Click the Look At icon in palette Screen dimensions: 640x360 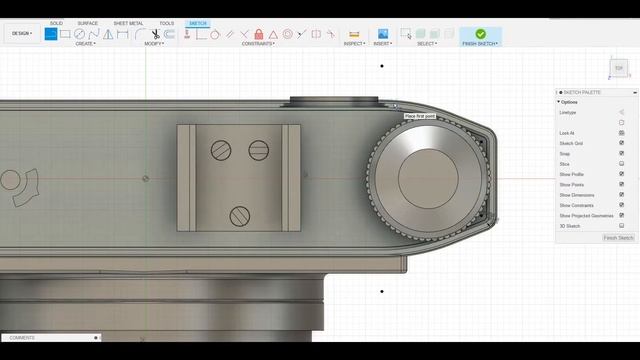[x=622, y=133]
